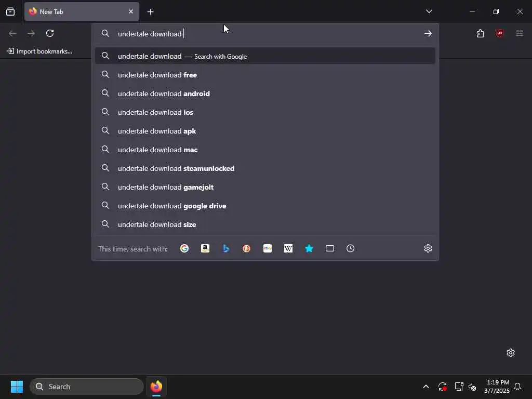The image size is (532, 399).
Task: Choose suggestion 'undertale download steamunlocked'
Action: point(265,168)
